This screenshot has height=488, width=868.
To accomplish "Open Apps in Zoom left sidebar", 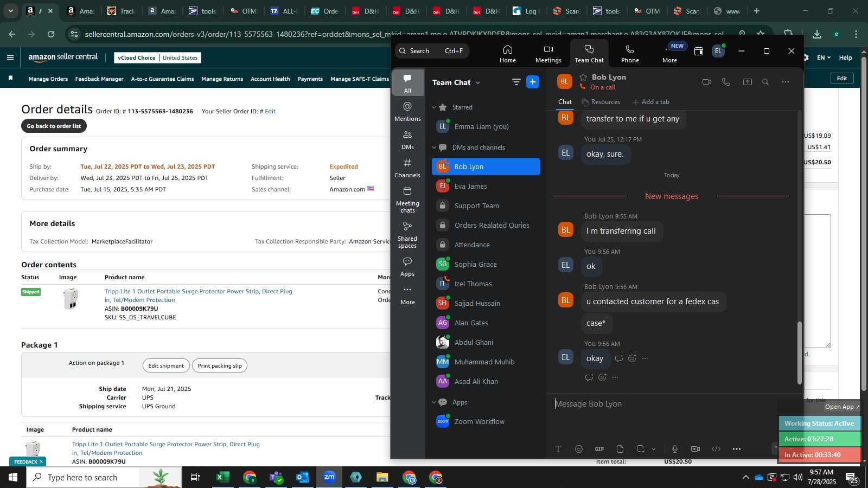I will (x=407, y=266).
